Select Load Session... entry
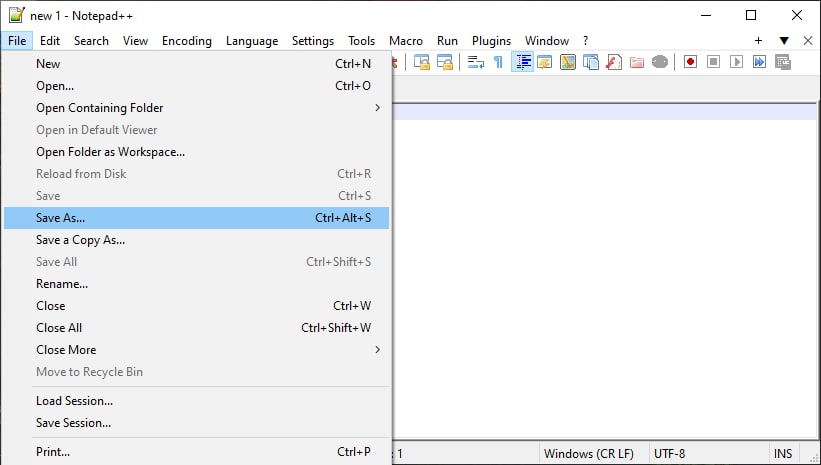This screenshot has height=465, width=821. [196, 401]
